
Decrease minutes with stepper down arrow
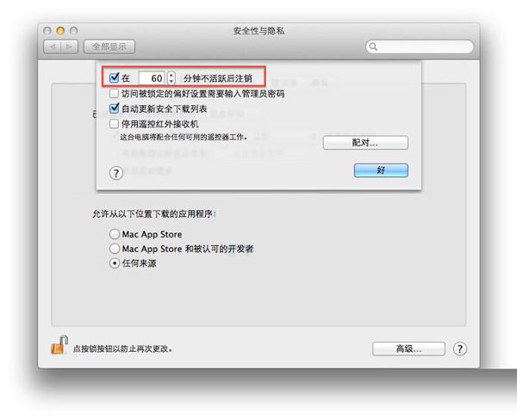[x=171, y=82]
